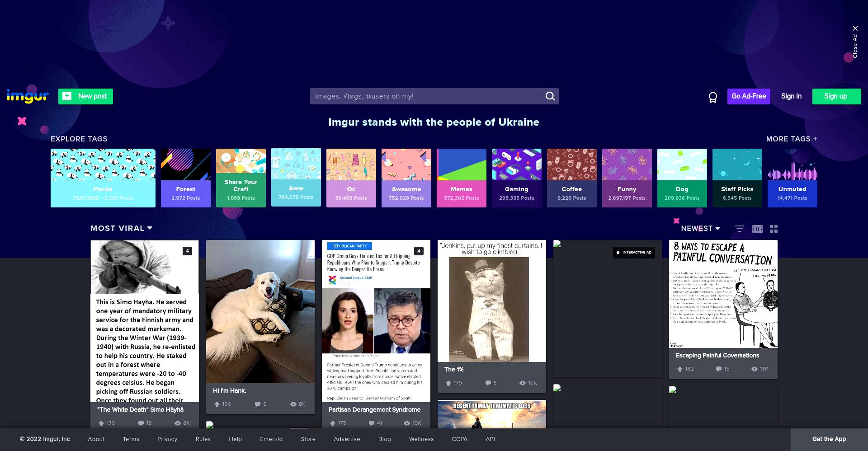The width and height of the screenshot is (868, 451).
Task: Click the Get the App button
Action: 829,439
